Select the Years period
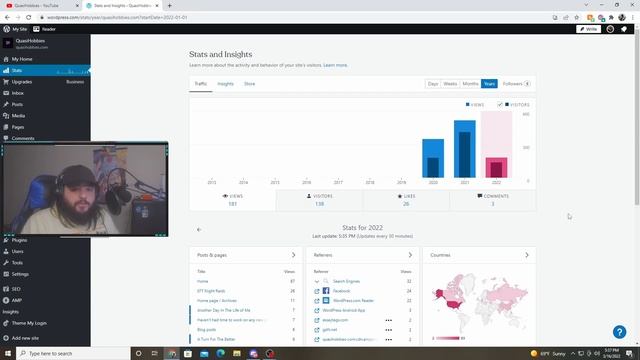The image size is (640, 360). point(489,84)
